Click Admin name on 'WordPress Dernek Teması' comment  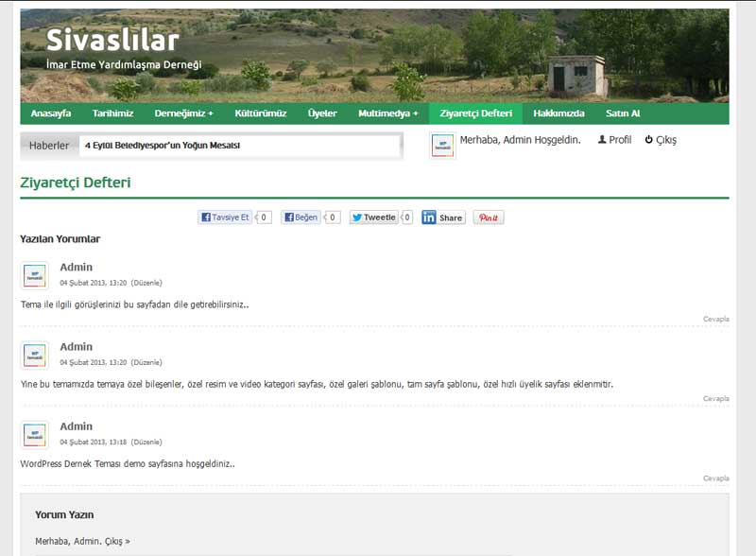pos(77,426)
